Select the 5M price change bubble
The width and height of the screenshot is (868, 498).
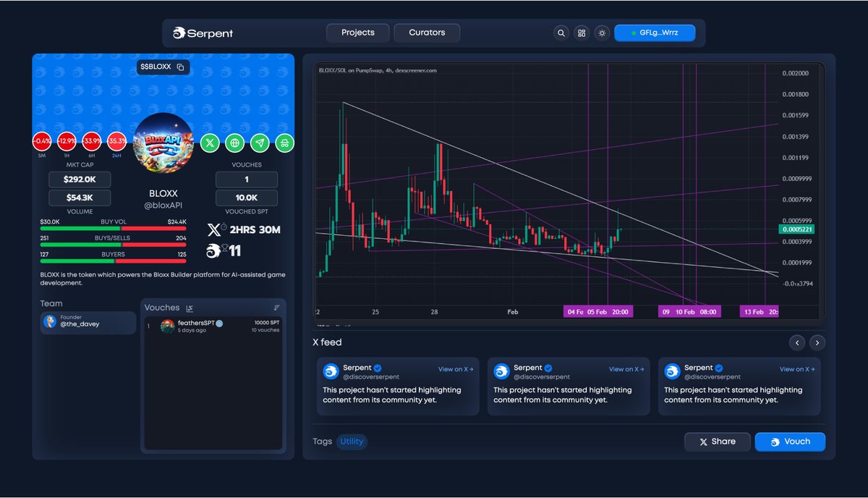click(43, 143)
